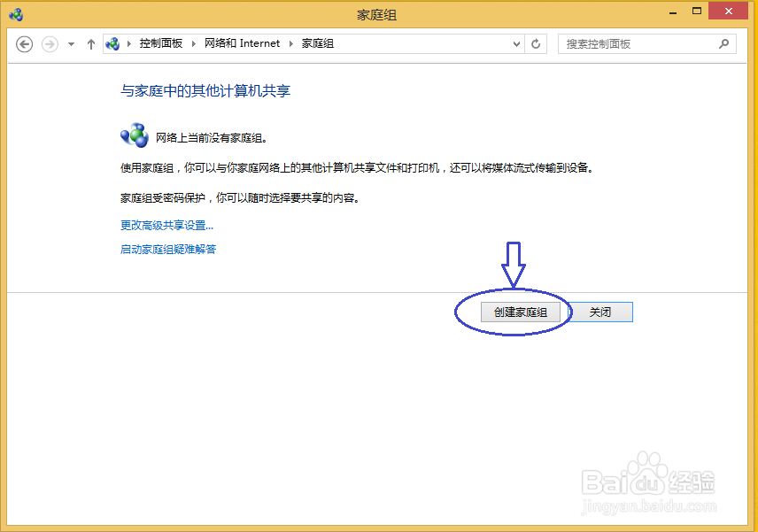Open the address bar history dropdown
758x532 pixels.
coord(516,43)
